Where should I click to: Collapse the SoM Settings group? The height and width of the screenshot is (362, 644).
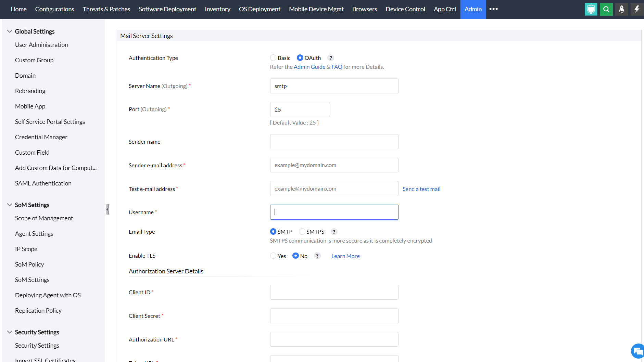tap(10, 205)
